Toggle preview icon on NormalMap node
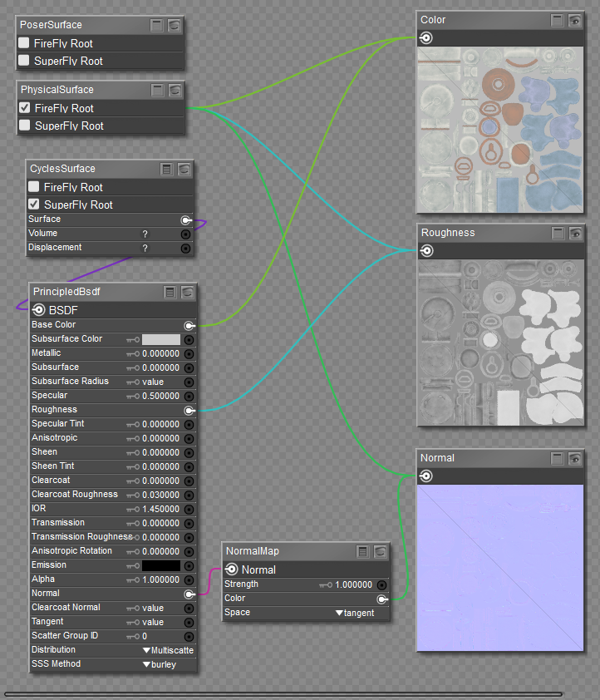The height and width of the screenshot is (700, 600). 380,552
